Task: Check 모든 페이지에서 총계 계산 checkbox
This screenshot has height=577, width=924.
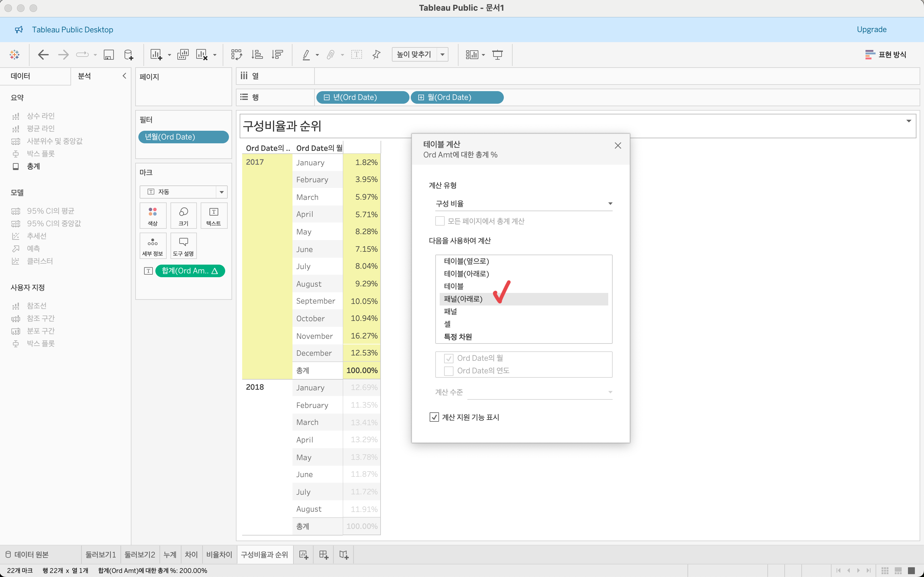Action: tap(440, 221)
